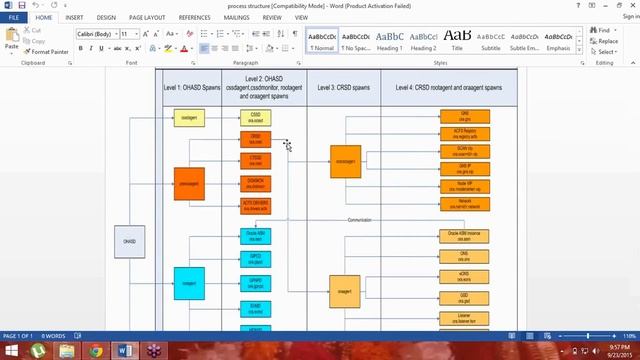The height and width of the screenshot is (360, 640).
Task: Align text left
Action: pyautogui.click(x=204, y=49)
